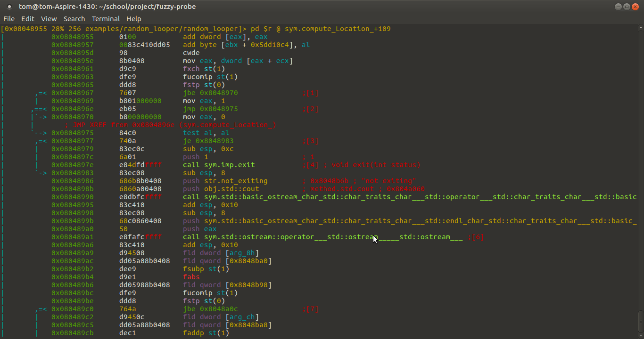Click the window icon in the title bar
This screenshot has height=339, width=644.
pos(9,7)
